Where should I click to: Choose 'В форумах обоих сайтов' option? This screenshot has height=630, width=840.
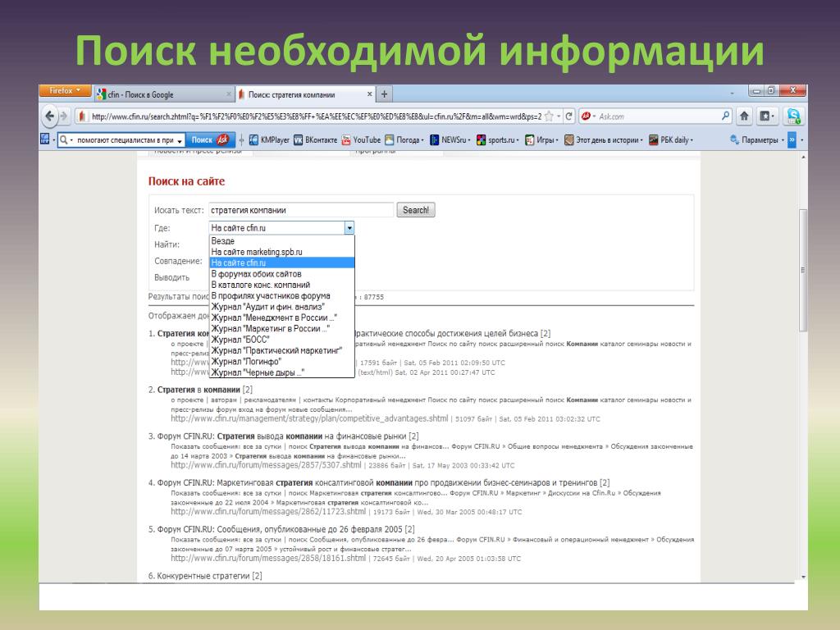[281, 274]
